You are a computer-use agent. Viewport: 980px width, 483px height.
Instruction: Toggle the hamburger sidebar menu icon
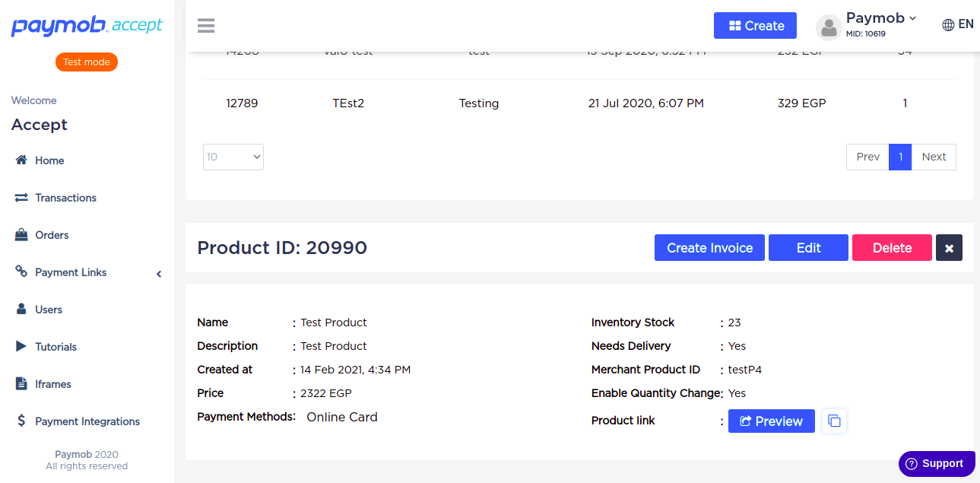(x=206, y=26)
